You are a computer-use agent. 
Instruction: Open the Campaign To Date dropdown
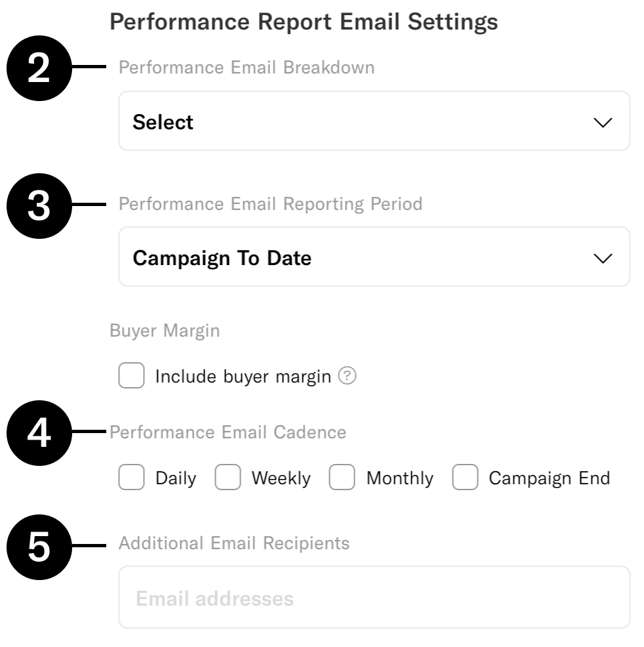tap(374, 257)
